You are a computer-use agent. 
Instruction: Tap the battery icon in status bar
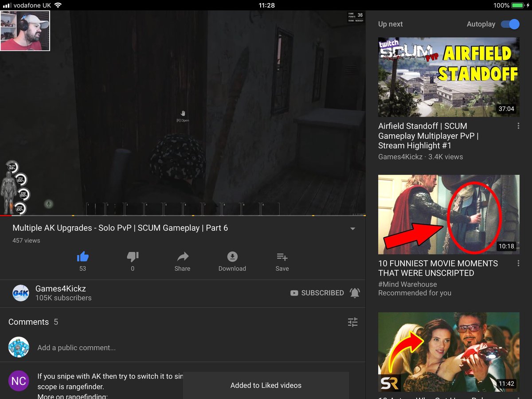point(518,5)
